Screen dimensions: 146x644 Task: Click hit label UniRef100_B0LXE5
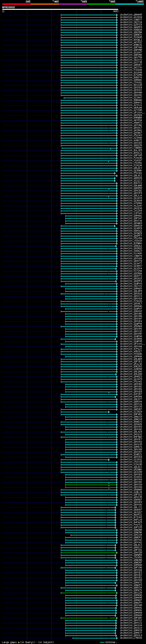(x=131, y=151)
